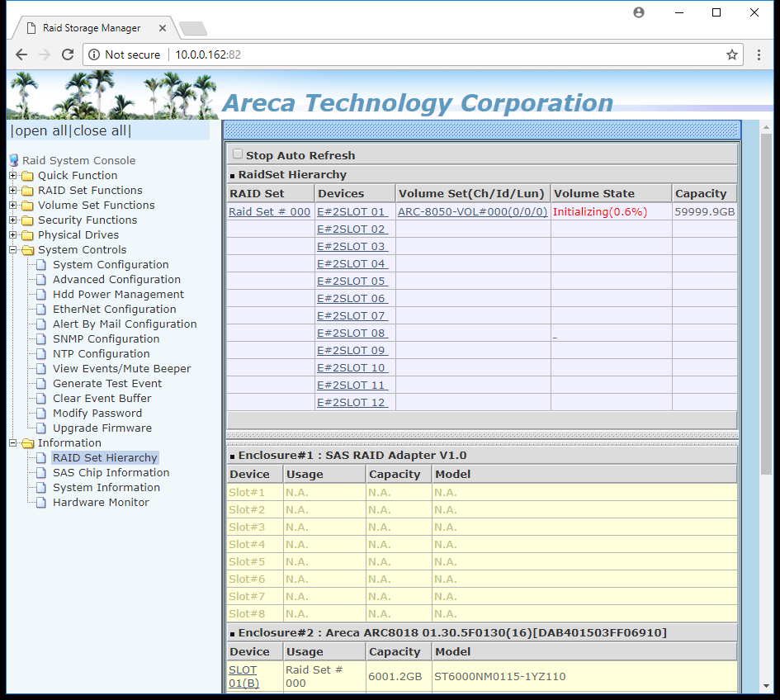780x700 pixels.
Task: Select Generate Test Event
Action: pyautogui.click(x=107, y=384)
